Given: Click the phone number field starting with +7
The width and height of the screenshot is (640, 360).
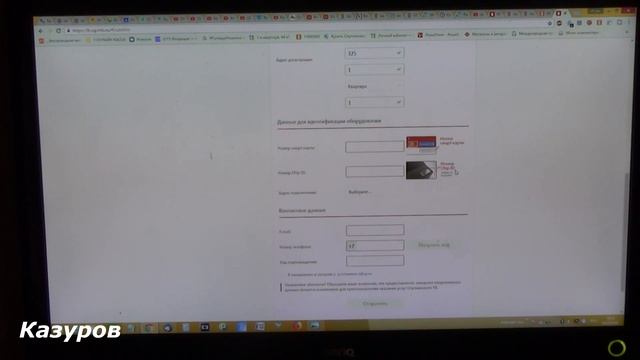Looking at the screenshot, I should coord(375,245).
